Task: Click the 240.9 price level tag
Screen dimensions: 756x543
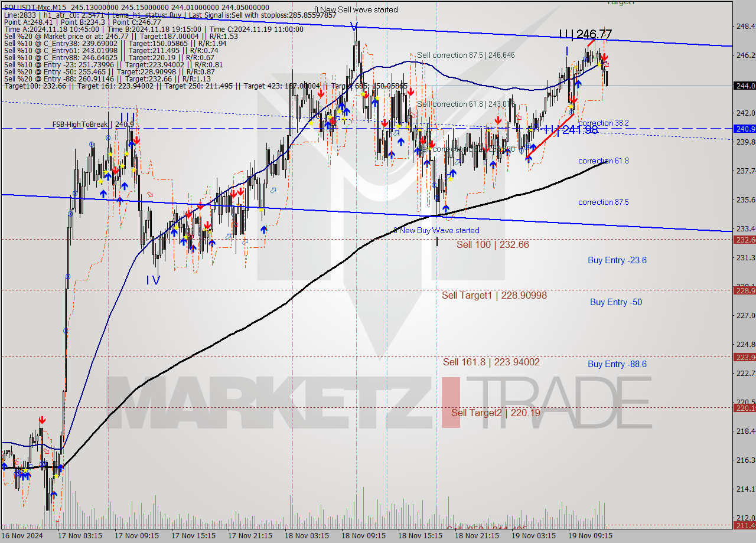Action: [x=745, y=128]
